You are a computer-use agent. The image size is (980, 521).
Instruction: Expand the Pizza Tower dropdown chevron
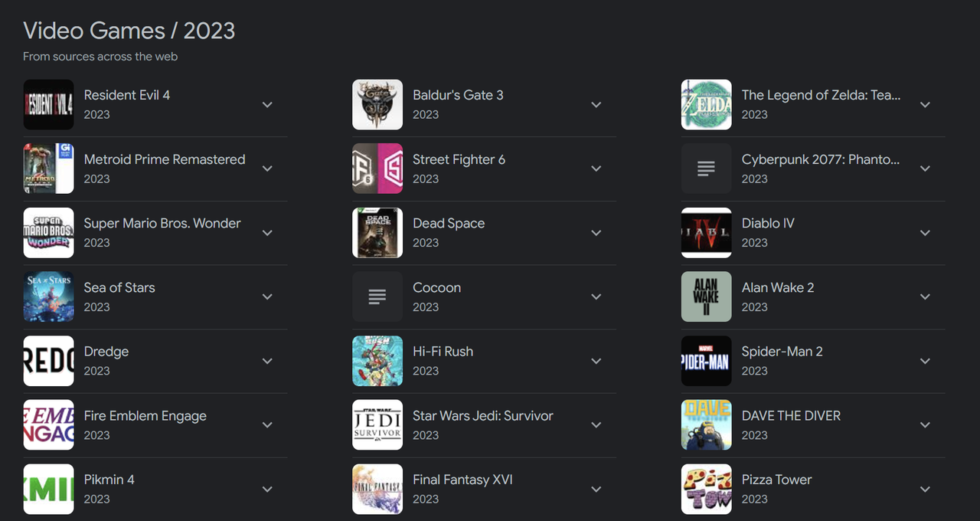pyautogui.click(x=925, y=489)
